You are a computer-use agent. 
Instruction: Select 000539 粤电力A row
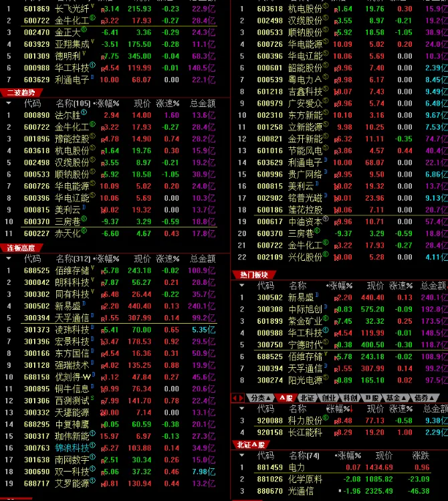coord(340,80)
